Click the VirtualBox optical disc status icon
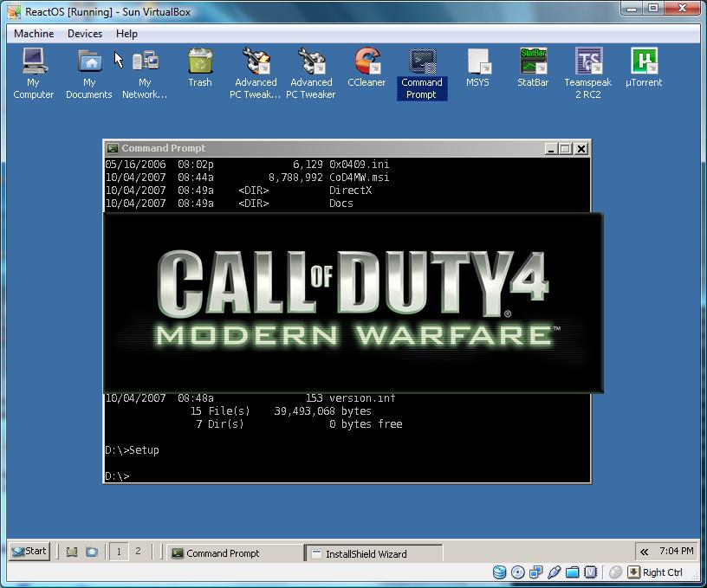Viewport: 707px width, 588px height. [517, 572]
